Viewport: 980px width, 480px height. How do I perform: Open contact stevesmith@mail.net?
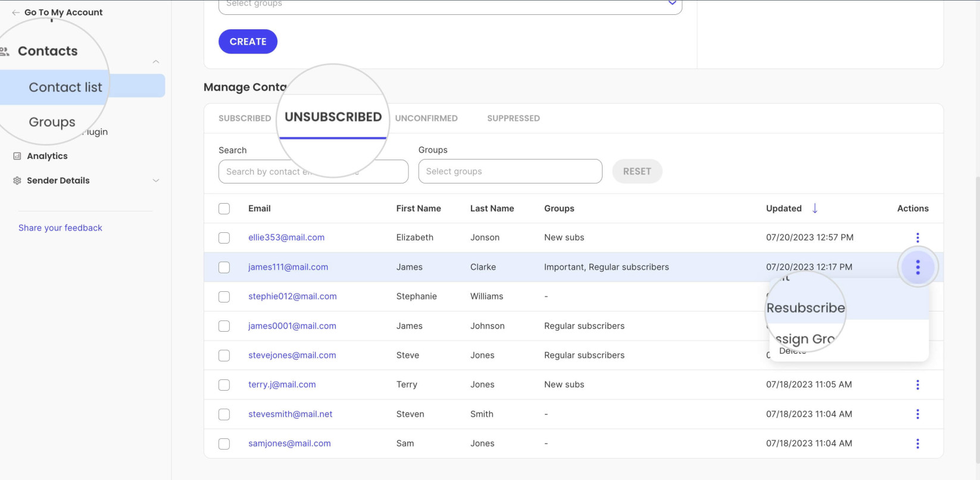(291, 414)
